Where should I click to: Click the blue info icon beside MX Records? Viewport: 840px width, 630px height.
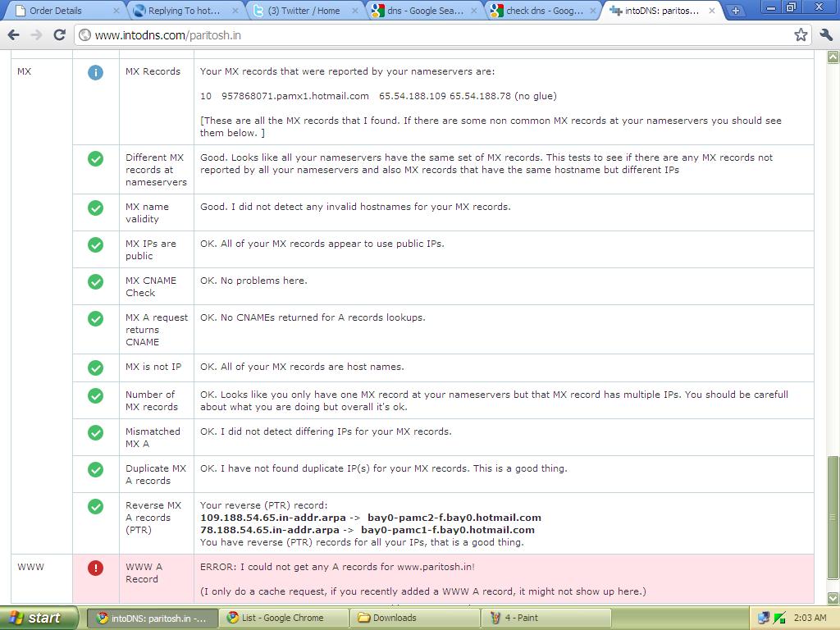[x=95, y=72]
